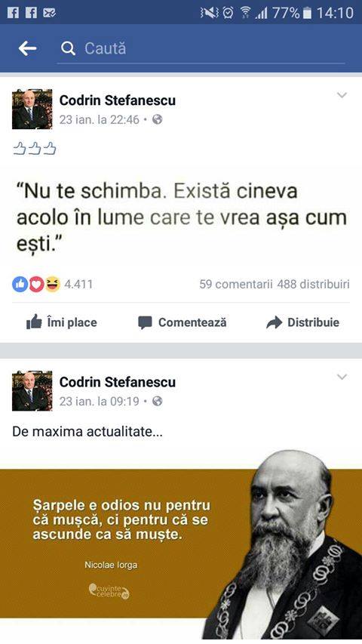Screen dimensions: 362x644
Task: Open Codrin Stefanescu avatar on first post
Action: (32, 109)
